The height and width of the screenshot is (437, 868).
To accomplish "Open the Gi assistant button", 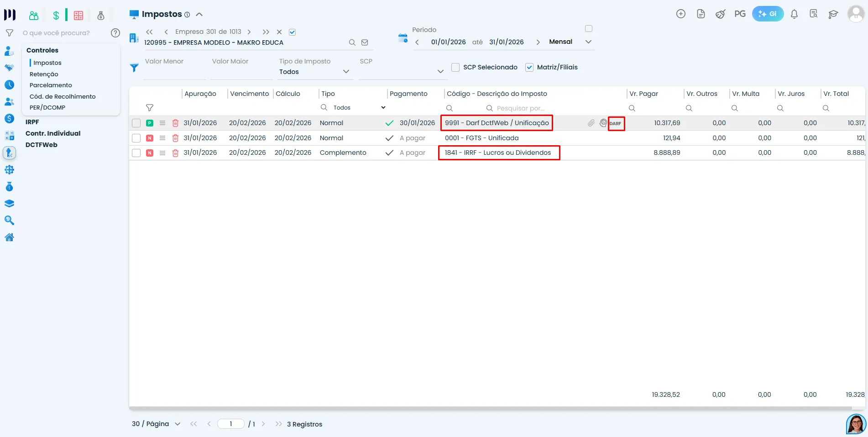I will coord(768,14).
